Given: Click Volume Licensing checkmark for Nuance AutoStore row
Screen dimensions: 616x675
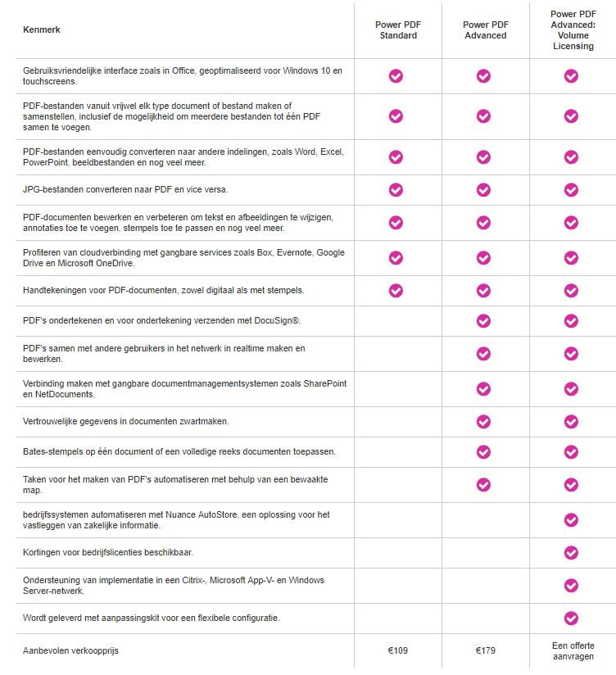Looking at the screenshot, I should 571,519.
